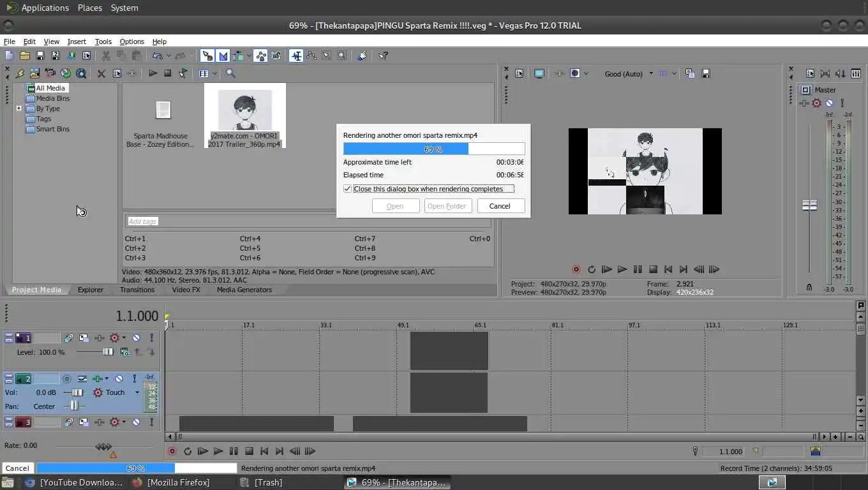The height and width of the screenshot is (490, 868).
Task: Open the Trash window from the taskbar
Action: [261, 482]
